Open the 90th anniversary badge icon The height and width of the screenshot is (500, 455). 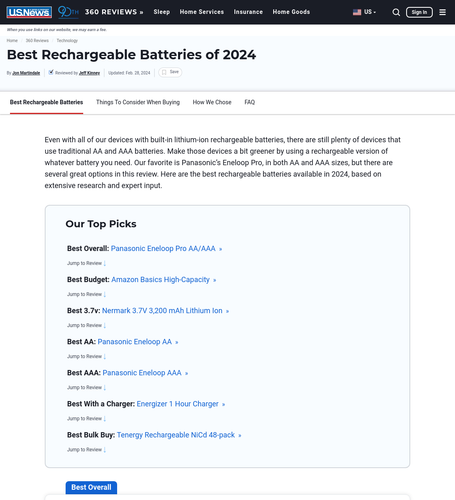tap(68, 12)
